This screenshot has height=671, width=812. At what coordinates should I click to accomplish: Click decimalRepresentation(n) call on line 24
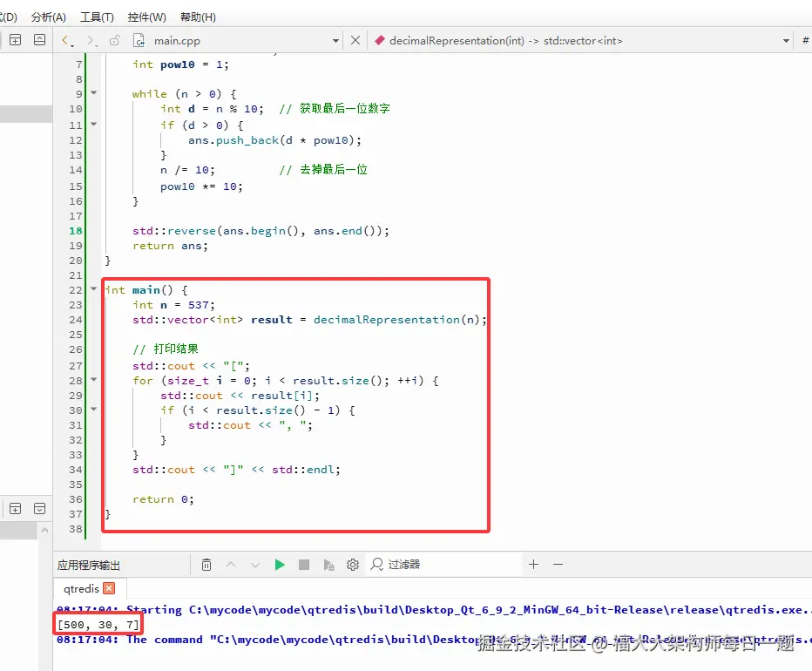(x=396, y=320)
